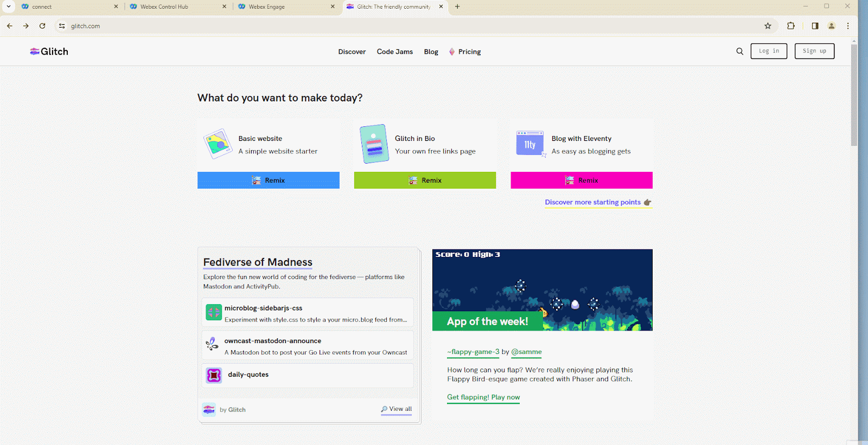Screen dimensions: 868x445
Task: Open the Chrome profile avatar
Action: (x=831, y=26)
